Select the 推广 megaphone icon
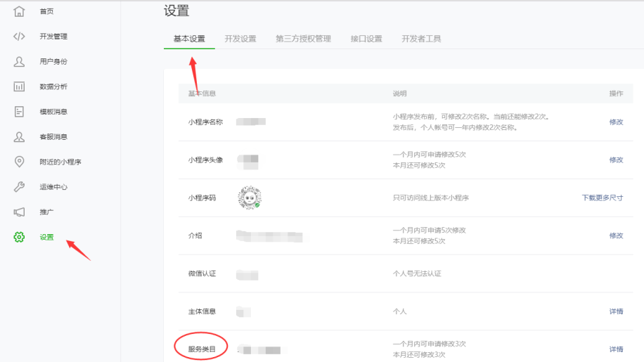644x362 pixels. 20,212
